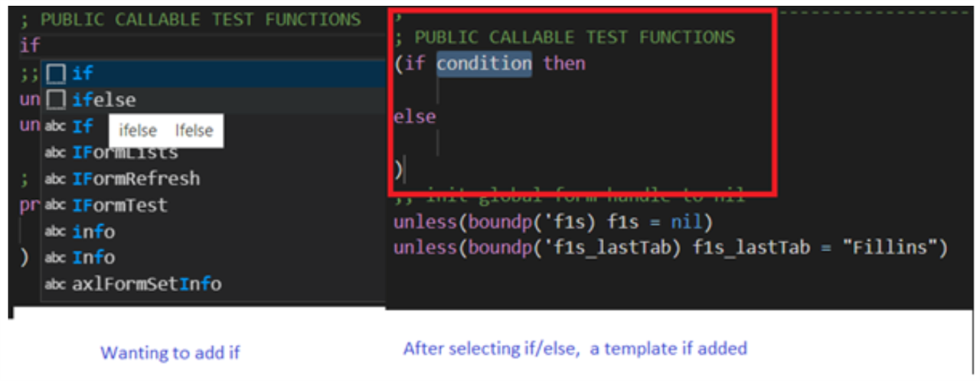Click the ifelse tooltip popup

pos(166,131)
